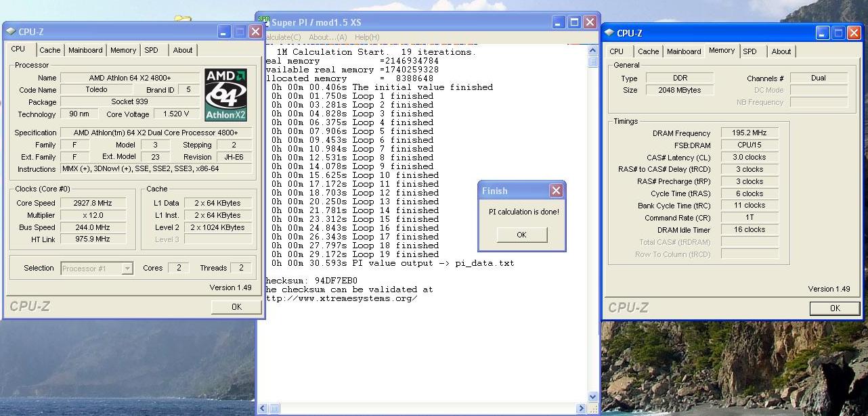The height and width of the screenshot is (416, 868).
Task: Click CAS# Latency value 3.0 clocks
Action: coord(750,157)
